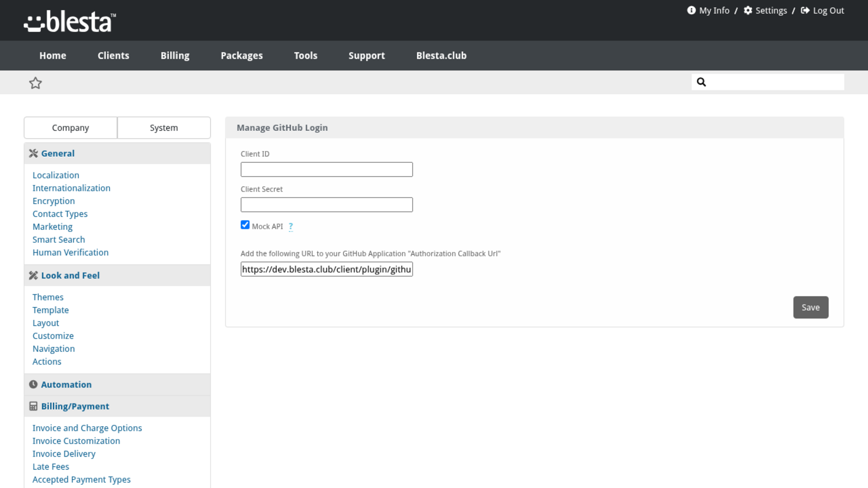868x488 pixels.
Task: Open the Layout link
Action: [x=46, y=323]
